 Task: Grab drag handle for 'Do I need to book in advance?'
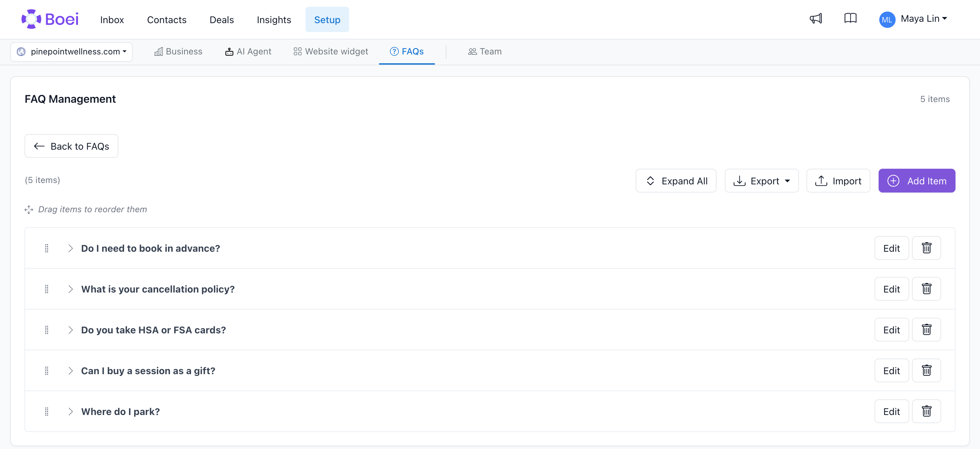(46, 248)
